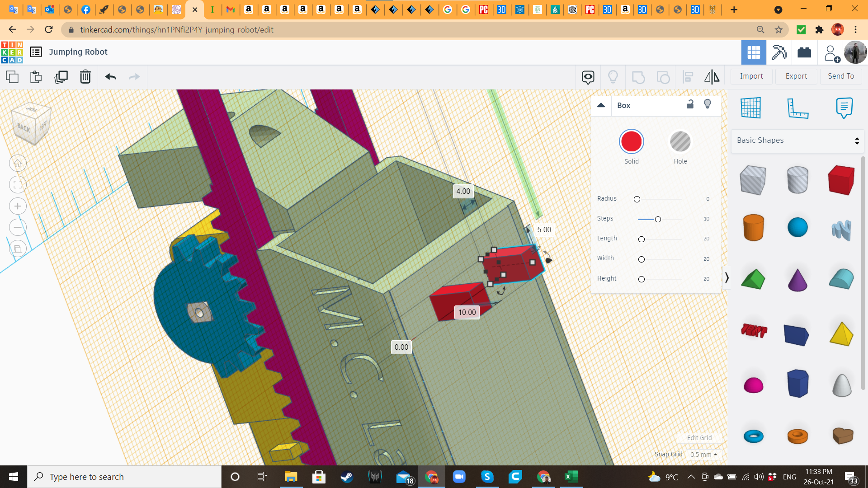
Task: Add the Ruler helper tool
Action: 797,108
